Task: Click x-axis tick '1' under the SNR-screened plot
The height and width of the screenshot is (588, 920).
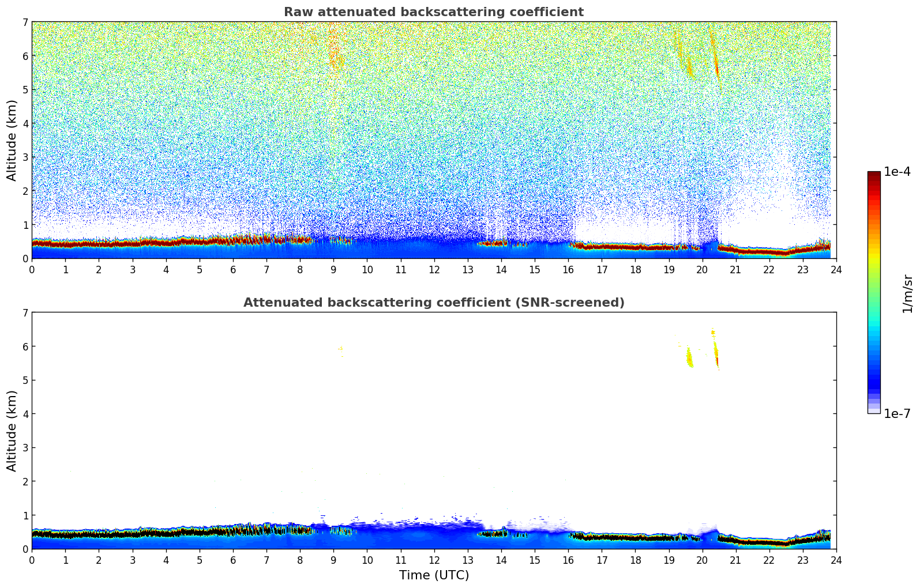Action: tap(65, 560)
